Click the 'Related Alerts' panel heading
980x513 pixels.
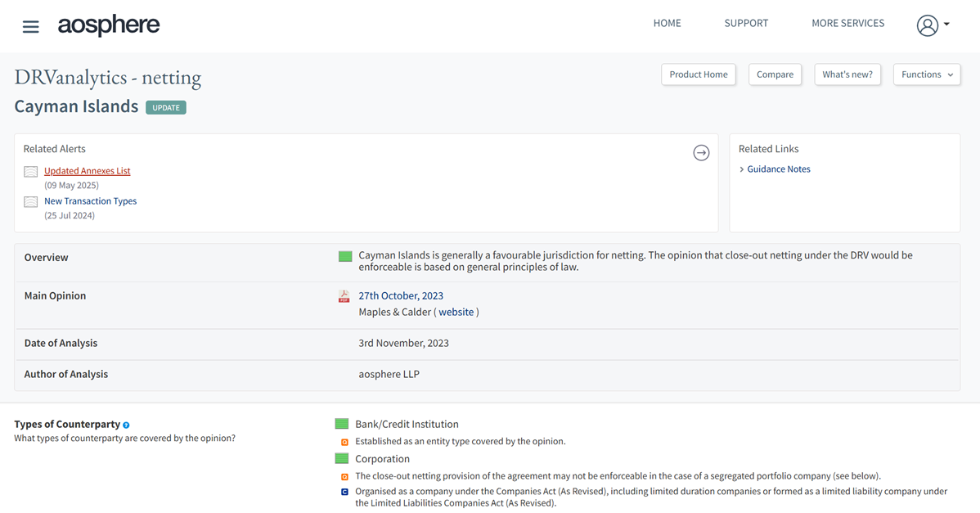54,149
